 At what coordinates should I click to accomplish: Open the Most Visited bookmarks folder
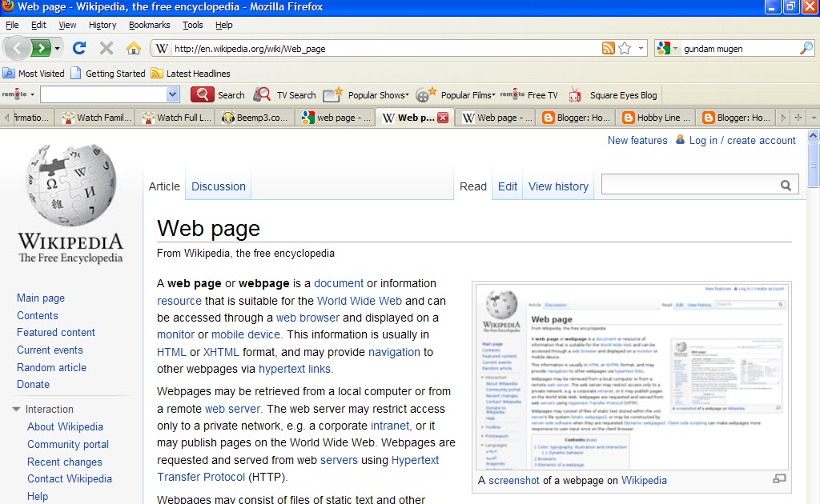tap(34, 73)
